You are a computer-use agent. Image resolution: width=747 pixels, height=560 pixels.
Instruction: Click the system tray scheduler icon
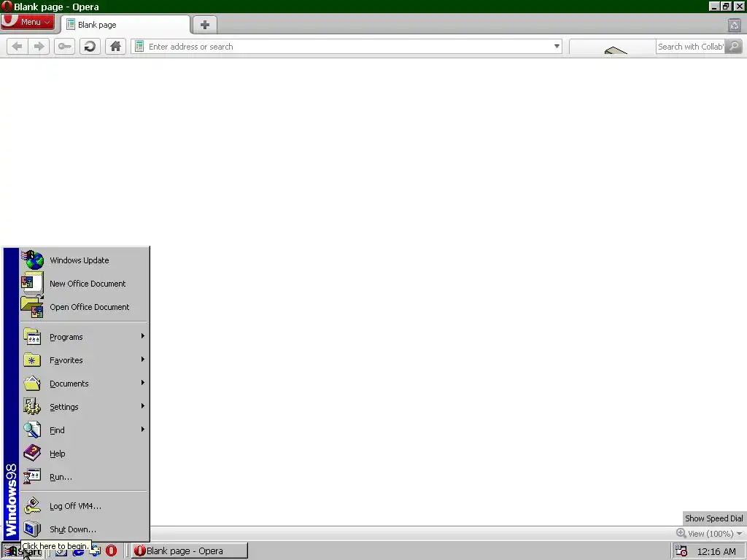(681, 551)
